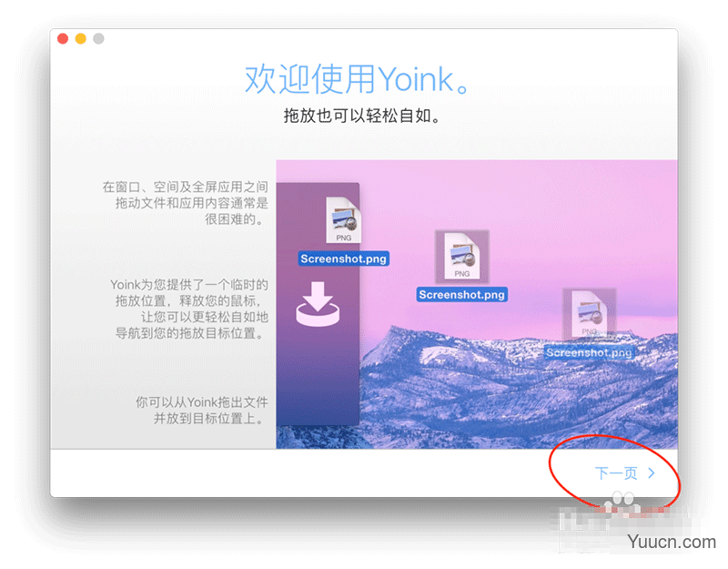Image resolution: width=728 pixels, height=569 pixels.
Task: Click the Yoink drop-tray download icon
Action: (318, 304)
